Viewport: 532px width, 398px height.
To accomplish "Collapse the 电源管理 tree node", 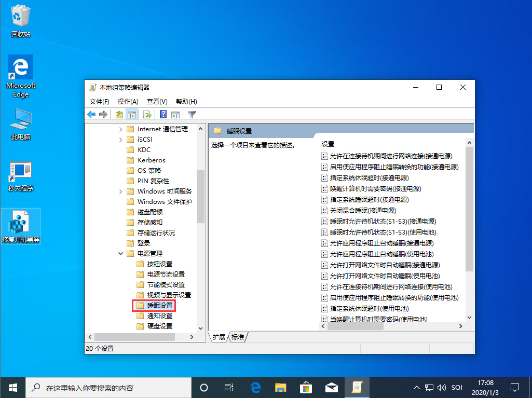I will coord(121,253).
